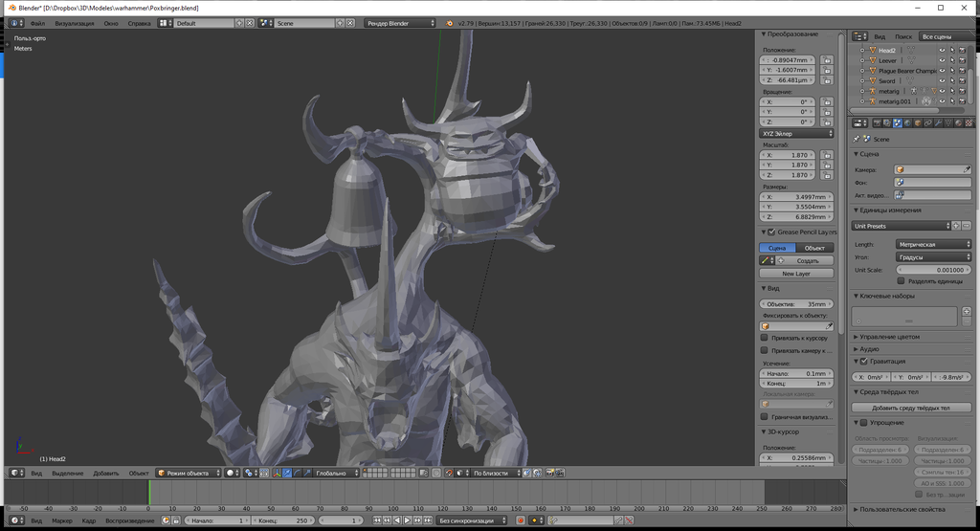Toggle the Grease Pencil Layers checkbox
This screenshot has width=980, height=531.
click(770, 232)
